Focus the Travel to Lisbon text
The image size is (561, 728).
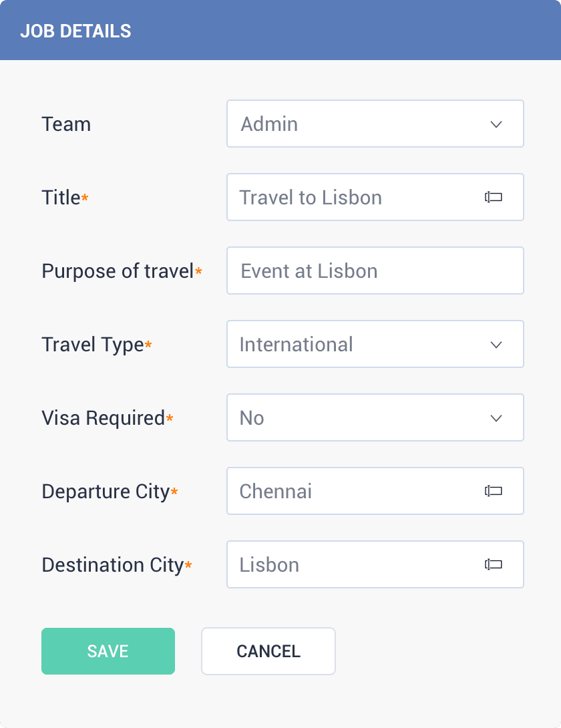pyautogui.click(x=311, y=198)
